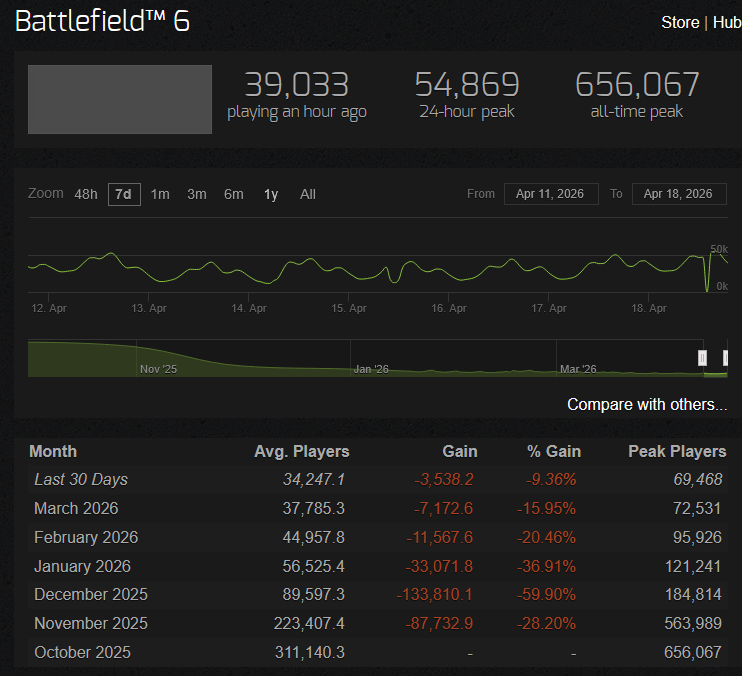Set chart zoom to 48h
This screenshot has height=676, width=742.
86,194
